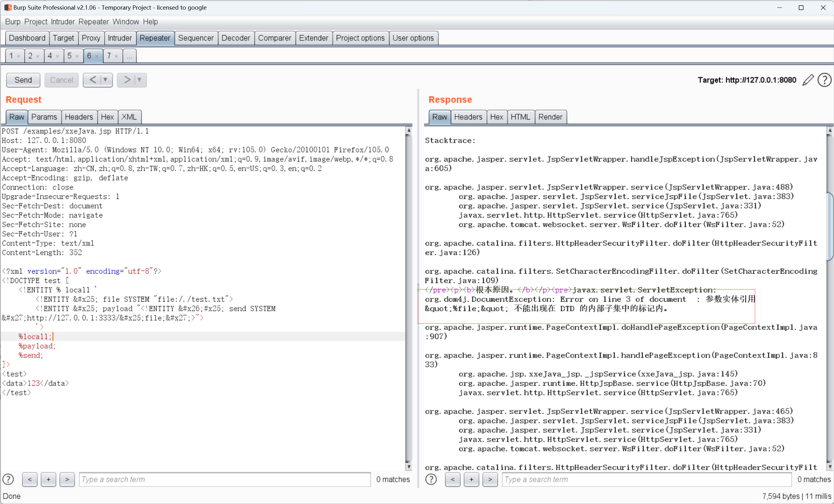834x504 pixels.
Task: Show request XML view
Action: 129,117
